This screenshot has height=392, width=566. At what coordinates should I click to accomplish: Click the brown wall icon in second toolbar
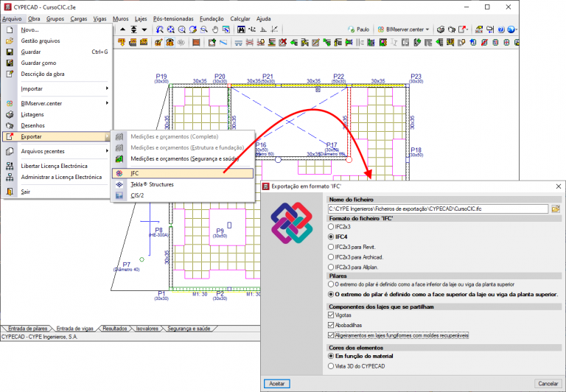196,43
